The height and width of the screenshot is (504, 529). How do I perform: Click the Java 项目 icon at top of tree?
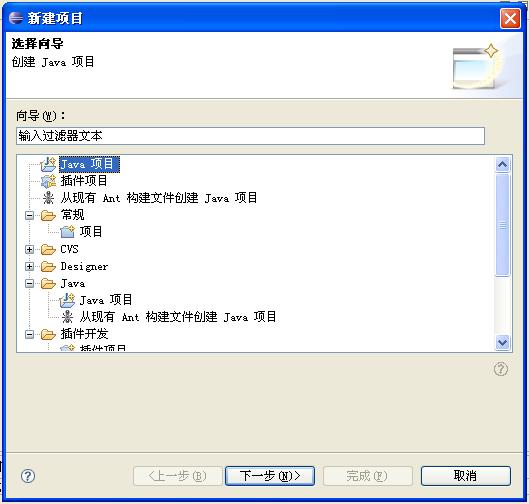48,164
